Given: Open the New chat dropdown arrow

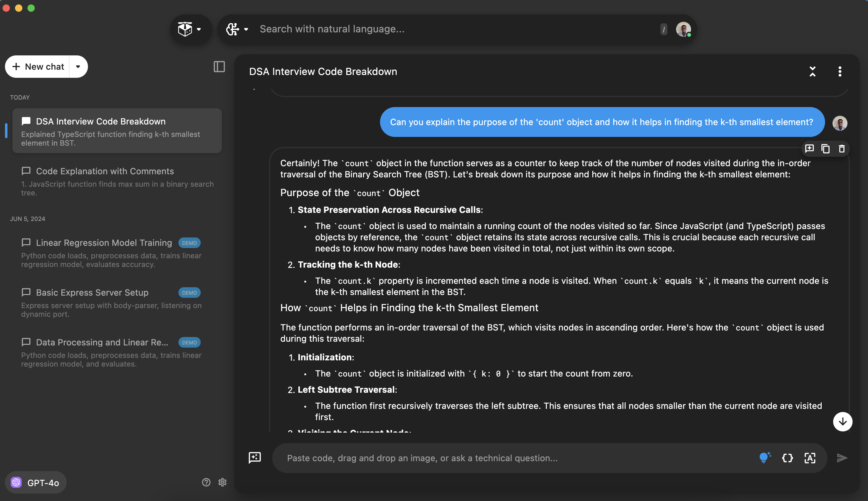Looking at the screenshot, I should [x=78, y=66].
